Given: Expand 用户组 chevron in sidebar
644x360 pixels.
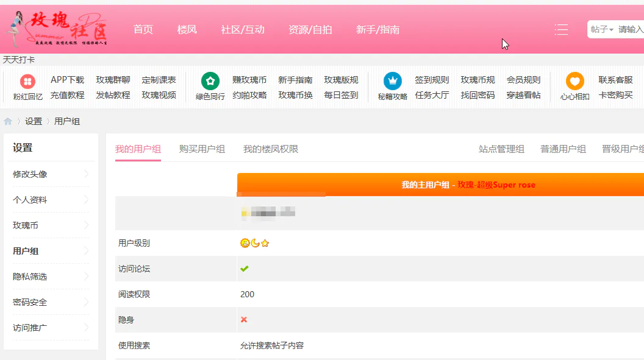Looking at the screenshot, I should tap(86, 251).
